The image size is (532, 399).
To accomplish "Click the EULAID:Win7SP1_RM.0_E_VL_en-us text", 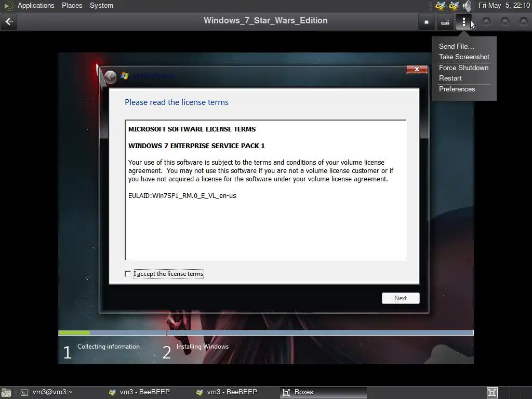I will point(182,196).
